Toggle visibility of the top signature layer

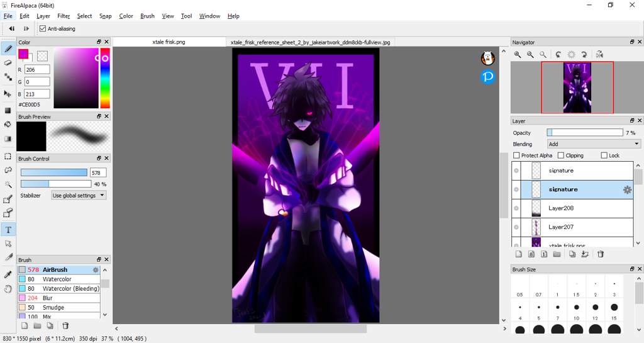(x=516, y=171)
